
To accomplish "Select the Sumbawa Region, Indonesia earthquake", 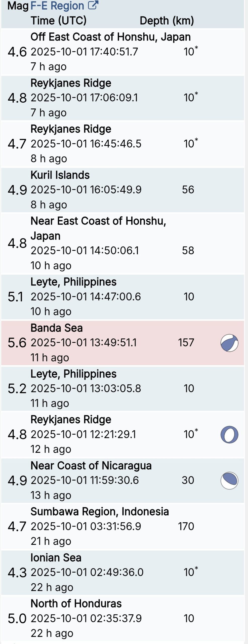I will coord(100,512).
